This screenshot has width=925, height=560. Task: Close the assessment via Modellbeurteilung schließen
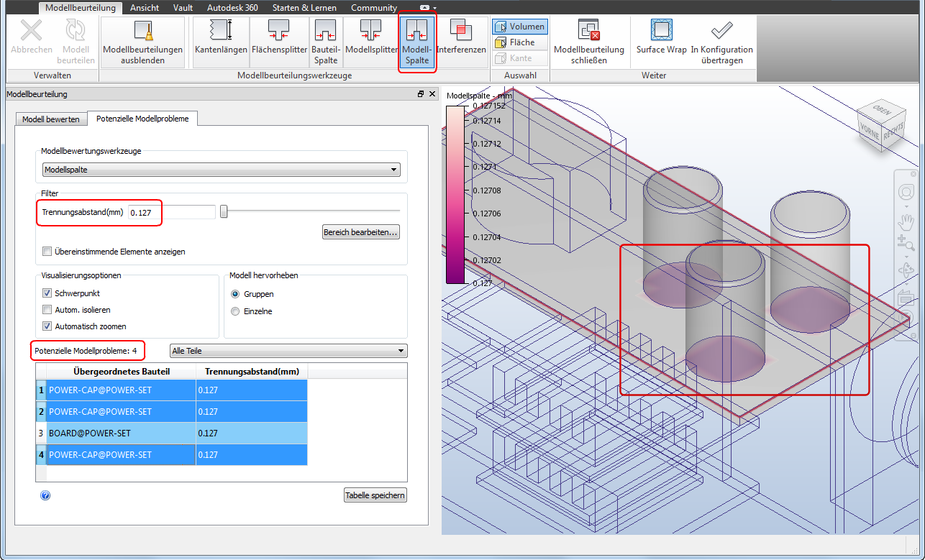[x=589, y=41]
